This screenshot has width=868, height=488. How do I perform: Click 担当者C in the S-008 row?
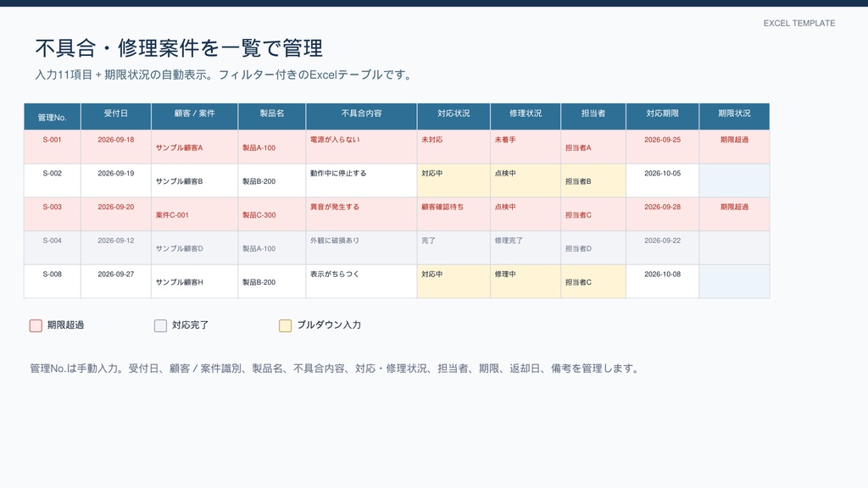(x=593, y=282)
